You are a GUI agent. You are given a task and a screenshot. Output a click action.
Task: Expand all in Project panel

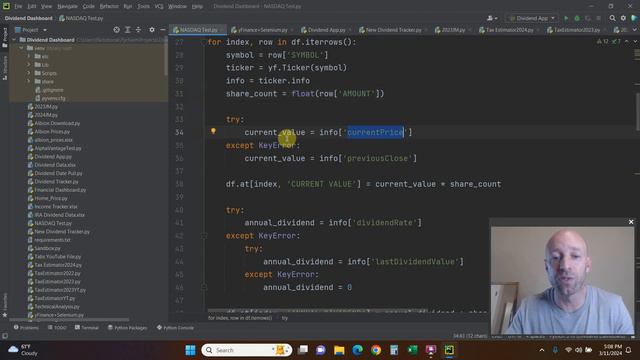[x=128, y=30]
